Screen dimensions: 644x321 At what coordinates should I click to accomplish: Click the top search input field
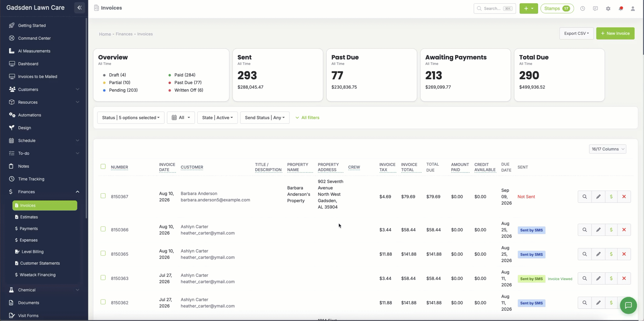coord(494,9)
